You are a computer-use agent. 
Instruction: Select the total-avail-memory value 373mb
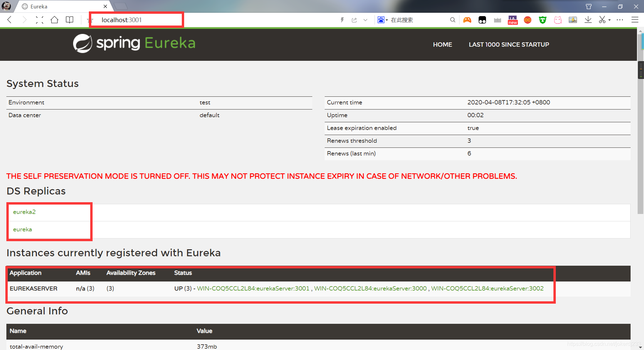point(207,346)
